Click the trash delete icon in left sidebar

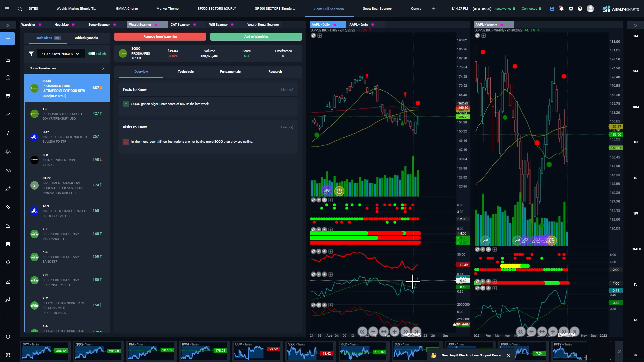[8, 244]
